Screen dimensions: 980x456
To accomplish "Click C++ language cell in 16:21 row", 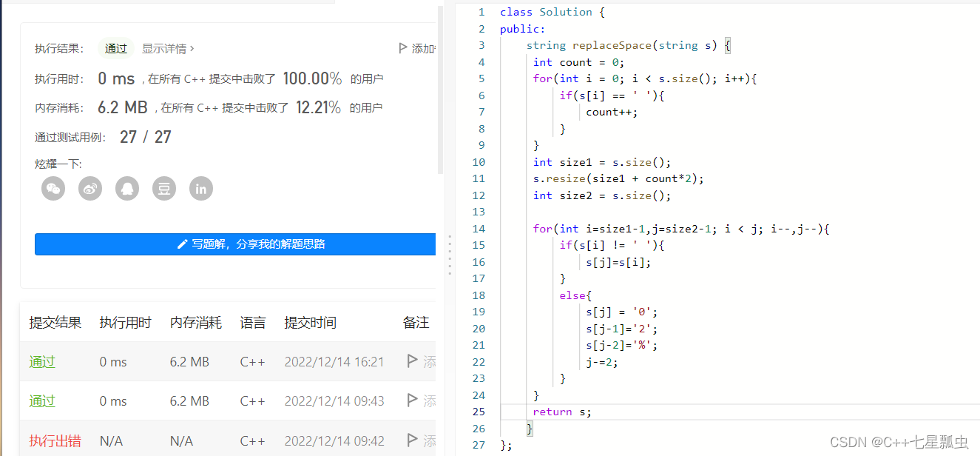I will (252, 362).
